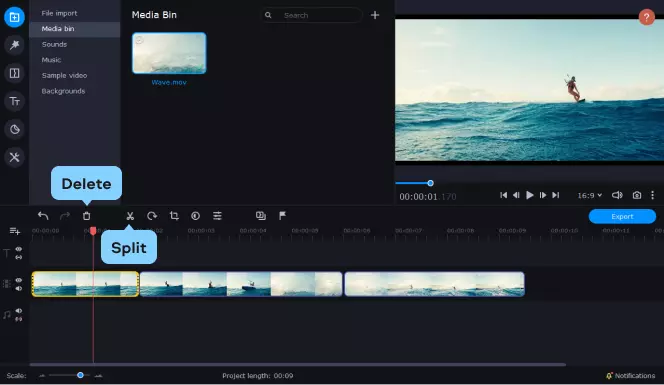Screen dimensions: 664x385
Task: Take a snapshot with camera icon
Action: tap(636, 195)
